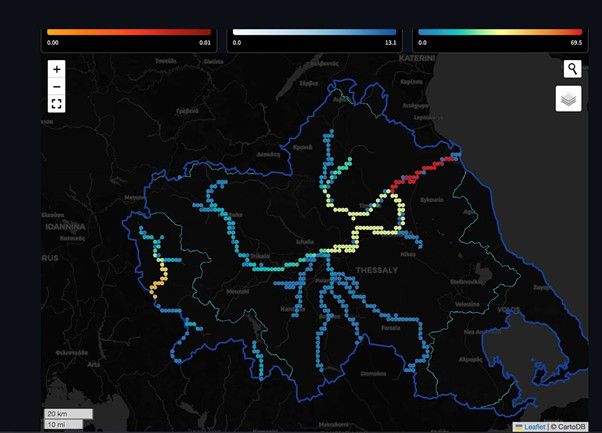Viewport: 602px width, 433px height.
Task: Open the map search tool
Action: click(571, 68)
